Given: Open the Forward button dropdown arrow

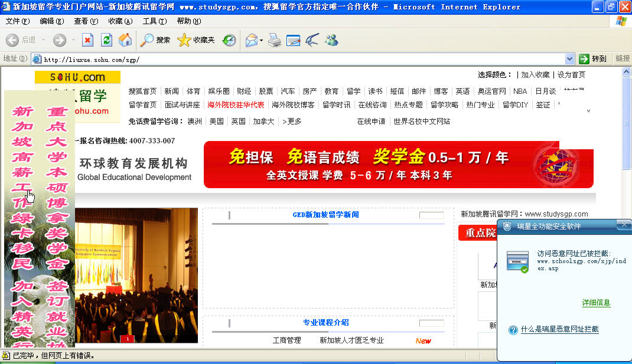Looking at the screenshot, I should coord(73,40).
